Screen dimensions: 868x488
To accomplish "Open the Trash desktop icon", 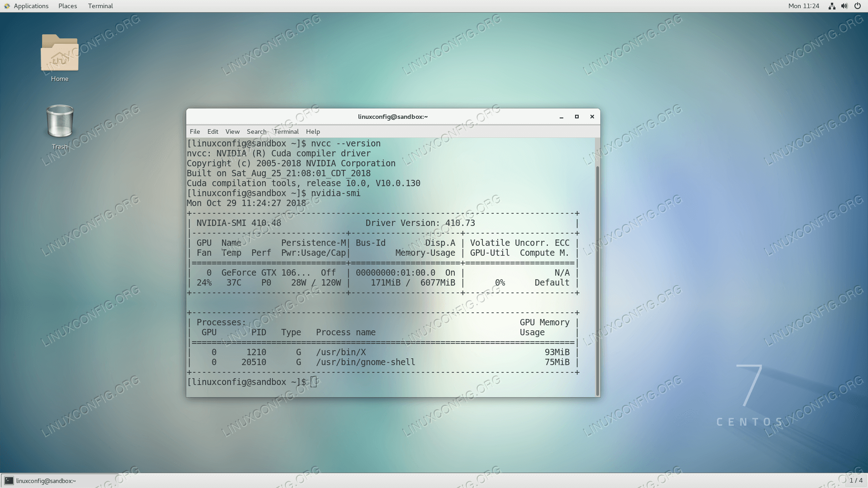I will tap(60, 121).
